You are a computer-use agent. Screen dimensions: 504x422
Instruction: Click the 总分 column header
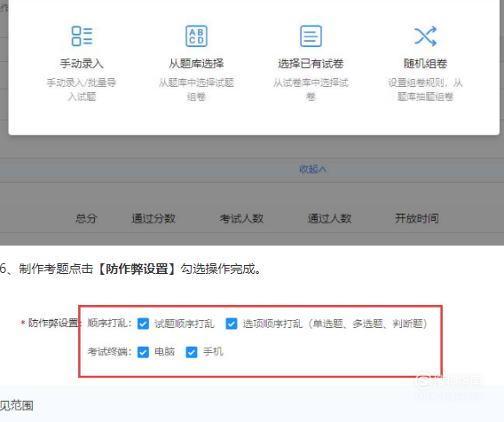[x=86, y=218]
